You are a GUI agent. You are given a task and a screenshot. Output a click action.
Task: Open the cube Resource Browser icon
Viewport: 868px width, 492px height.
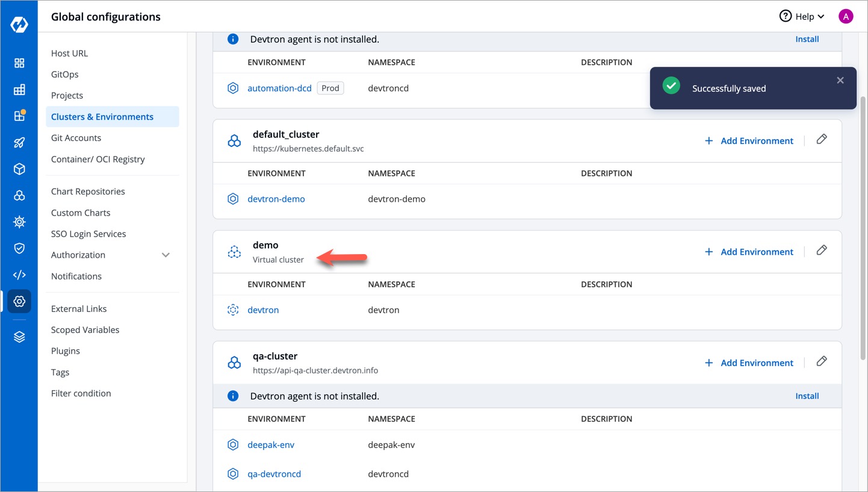[19, 169]
